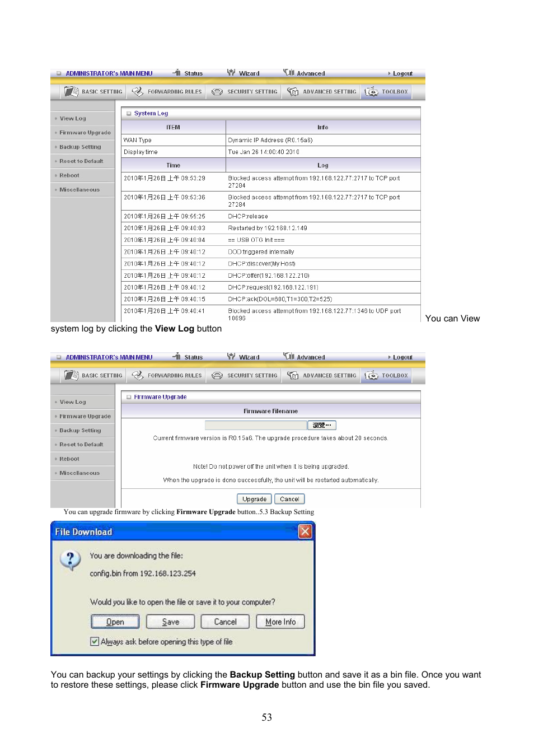Click Toolbox gear icon in System Log screen
534x756 pixels.
click(372, 91)
